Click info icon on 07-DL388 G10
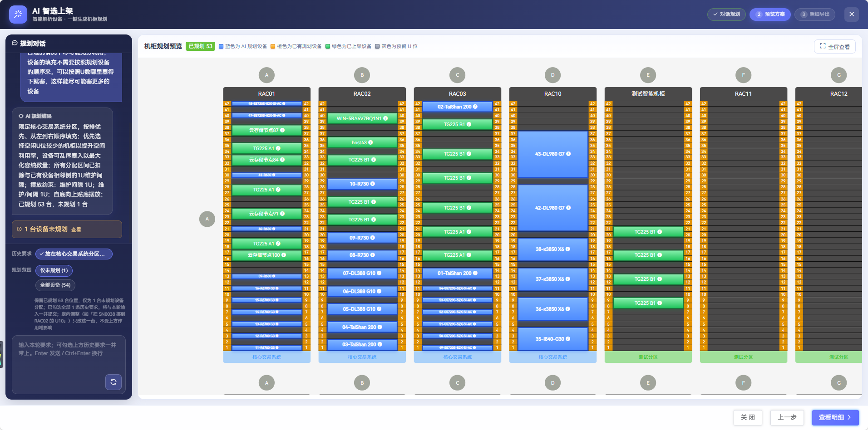Screen dimensions: 868x430 click(x=379, y=273)
